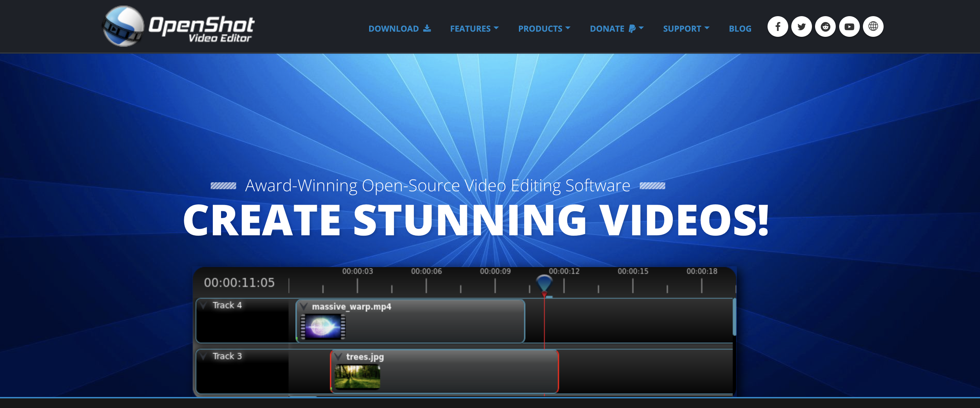Select the BLOG menu item
The width and height of the screenshot is (980, 408).
tap(740, 29)
